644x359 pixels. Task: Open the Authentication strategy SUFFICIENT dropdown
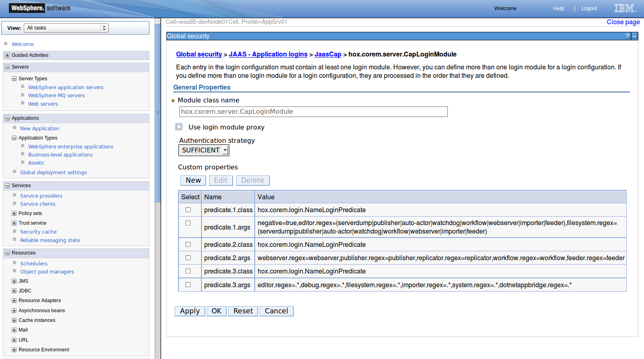(204, 150)
